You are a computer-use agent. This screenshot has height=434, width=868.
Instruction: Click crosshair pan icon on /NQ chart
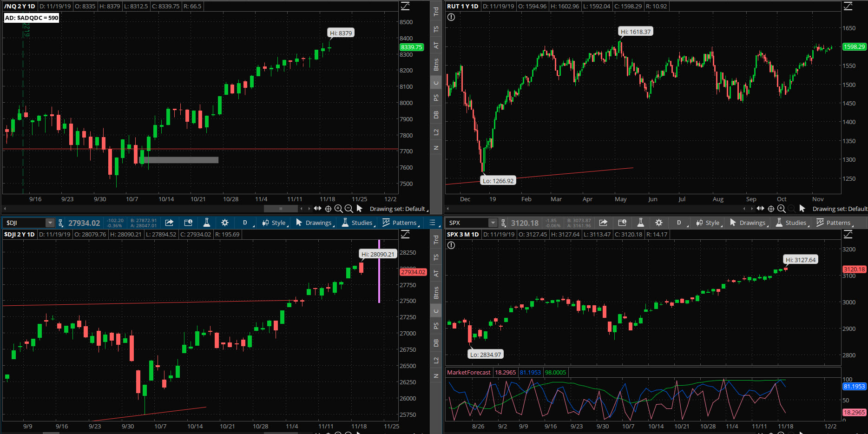coord(328,209)
